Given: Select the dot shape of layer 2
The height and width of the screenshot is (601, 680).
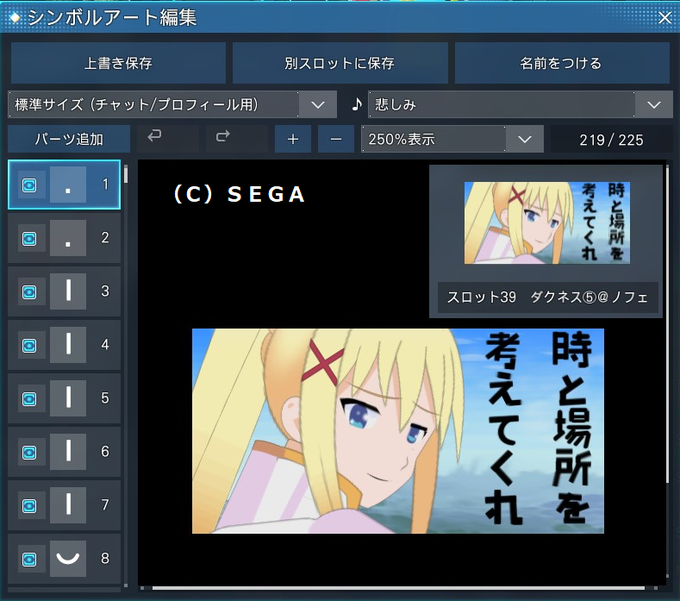Looking at the screenshot, I should [68, 238].
